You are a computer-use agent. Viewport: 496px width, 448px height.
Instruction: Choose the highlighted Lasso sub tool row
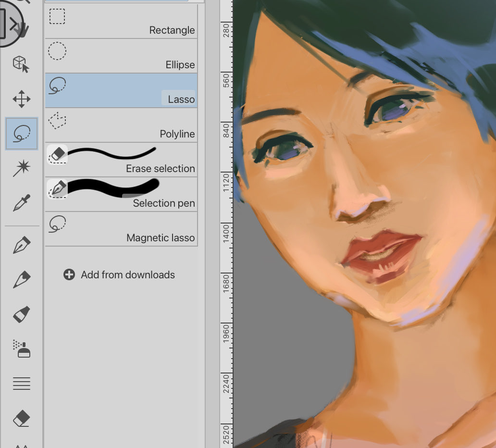(121, 90)
